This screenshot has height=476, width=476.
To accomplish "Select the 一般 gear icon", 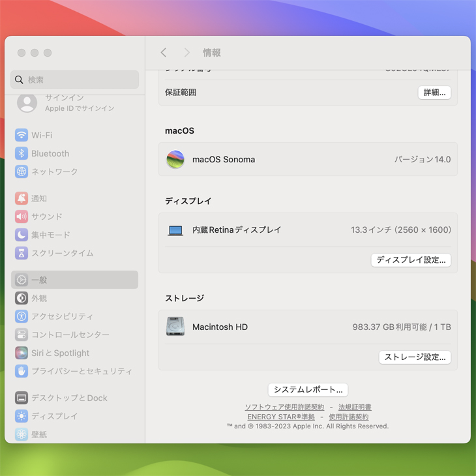I will point(22,280).
